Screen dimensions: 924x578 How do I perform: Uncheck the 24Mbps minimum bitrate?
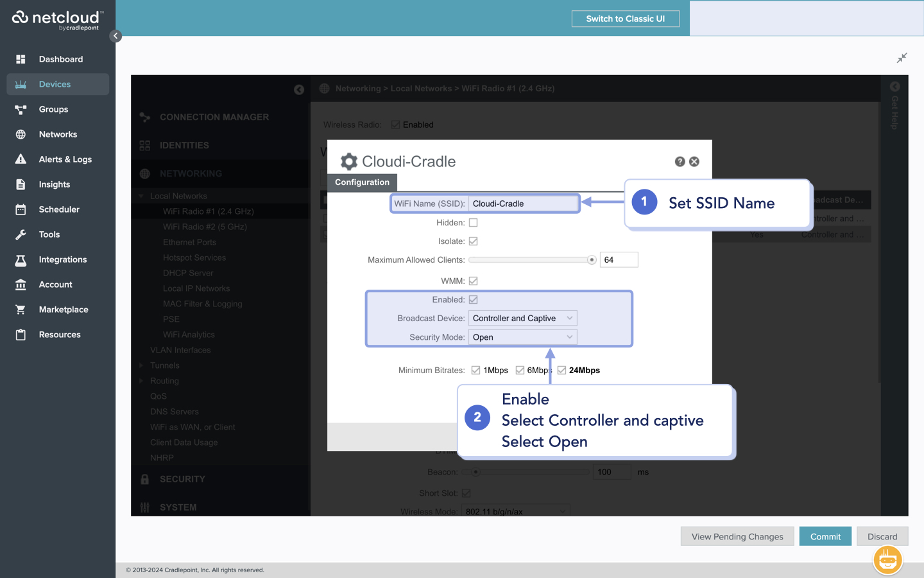pos(561,370)
